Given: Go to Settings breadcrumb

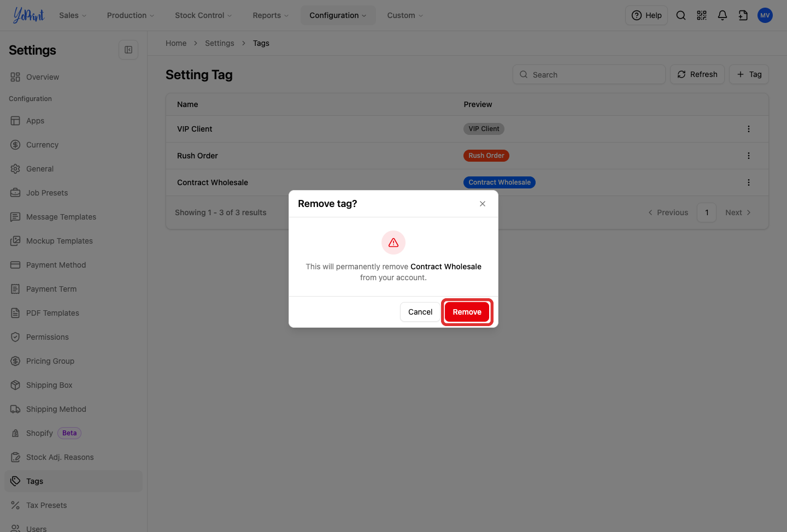Looking at the screenshot, I should pos(220,43).
